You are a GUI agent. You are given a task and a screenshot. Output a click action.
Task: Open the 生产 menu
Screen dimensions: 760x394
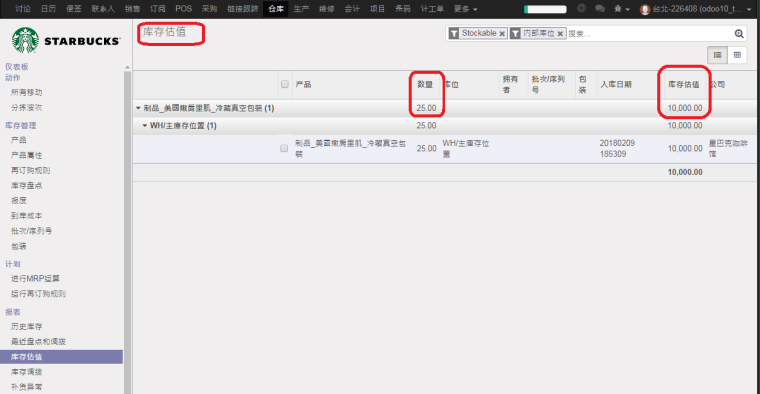click(301, 9)
